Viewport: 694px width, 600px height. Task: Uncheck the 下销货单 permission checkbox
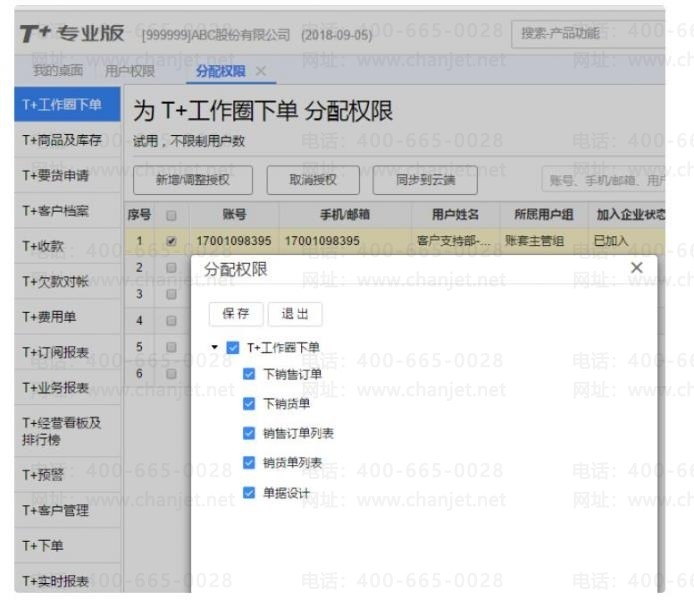click(x=249, y=404)
